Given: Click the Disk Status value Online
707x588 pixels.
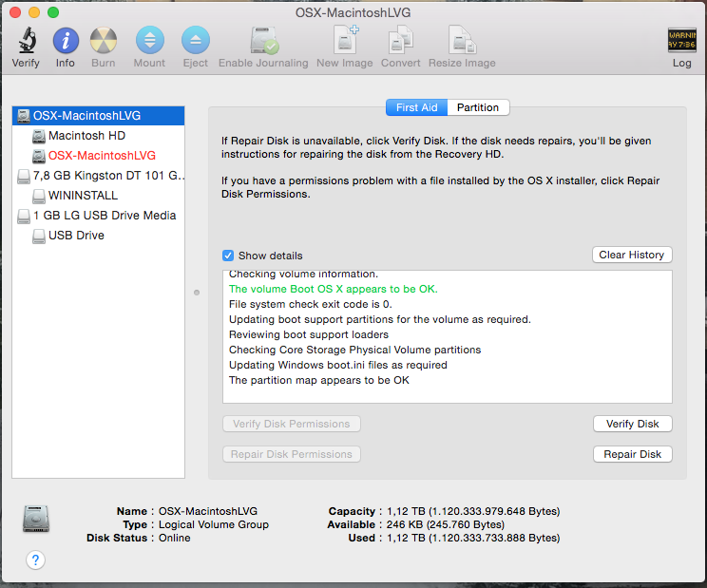Looking at the screenshot, I should click(x=175, y=538).
